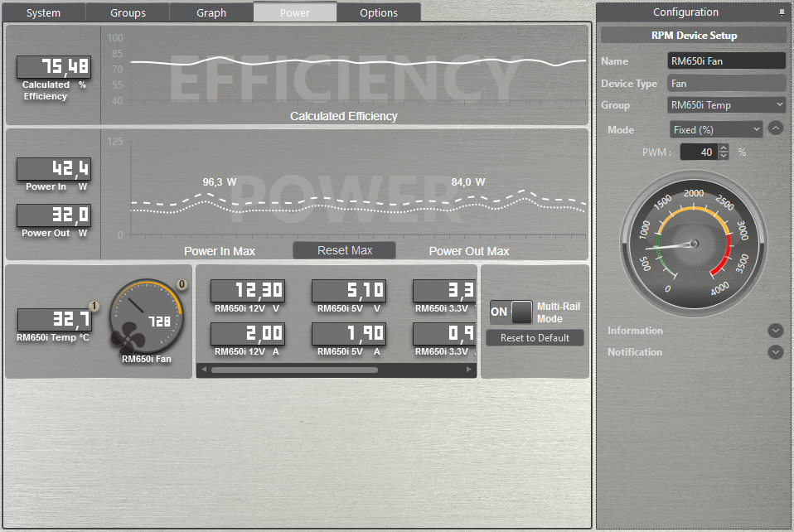Click the rails scrollbar left arrow
The width and height of the screenshot is (794, 532).
(x=204, y=370)
